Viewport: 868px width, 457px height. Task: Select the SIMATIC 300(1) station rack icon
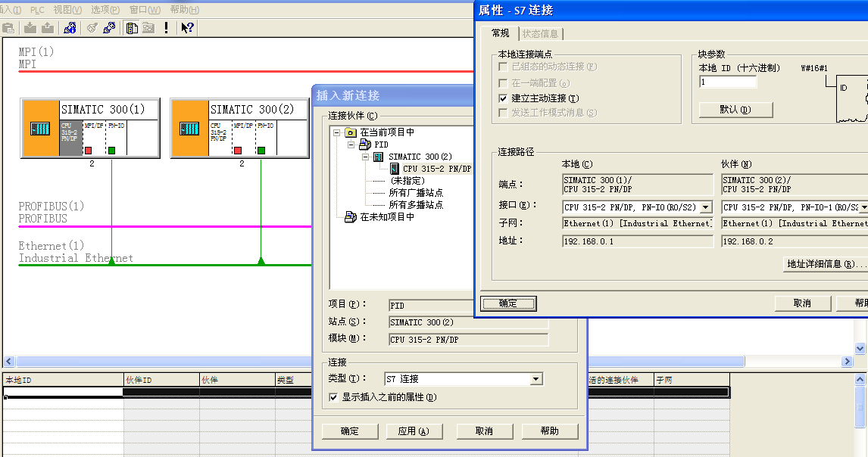[40, 129]
